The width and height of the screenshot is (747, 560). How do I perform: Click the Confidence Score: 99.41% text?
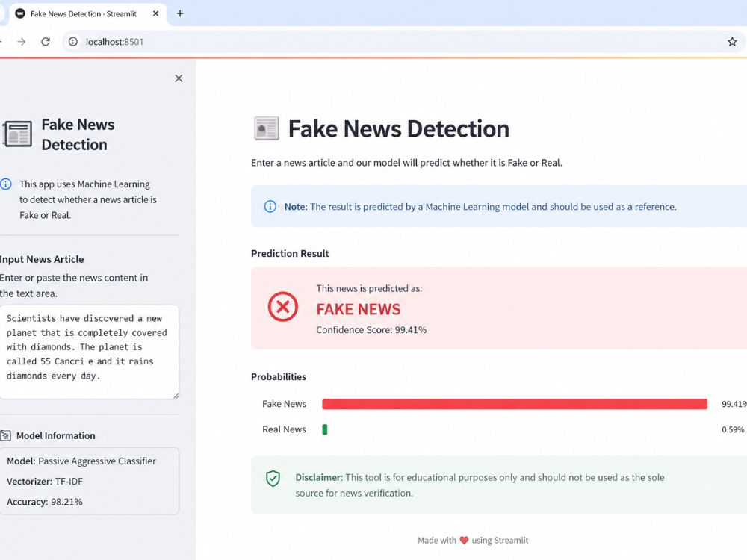pos(371,329)
